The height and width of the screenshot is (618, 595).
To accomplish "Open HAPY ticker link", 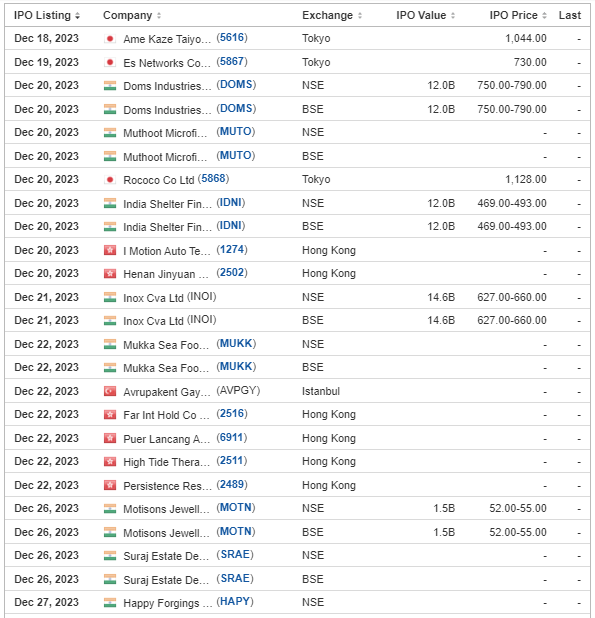I will (235, 601).
